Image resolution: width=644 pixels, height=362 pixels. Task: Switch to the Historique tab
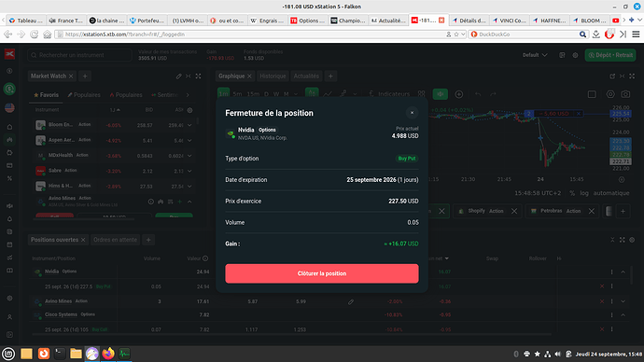(x=273, y=76)
